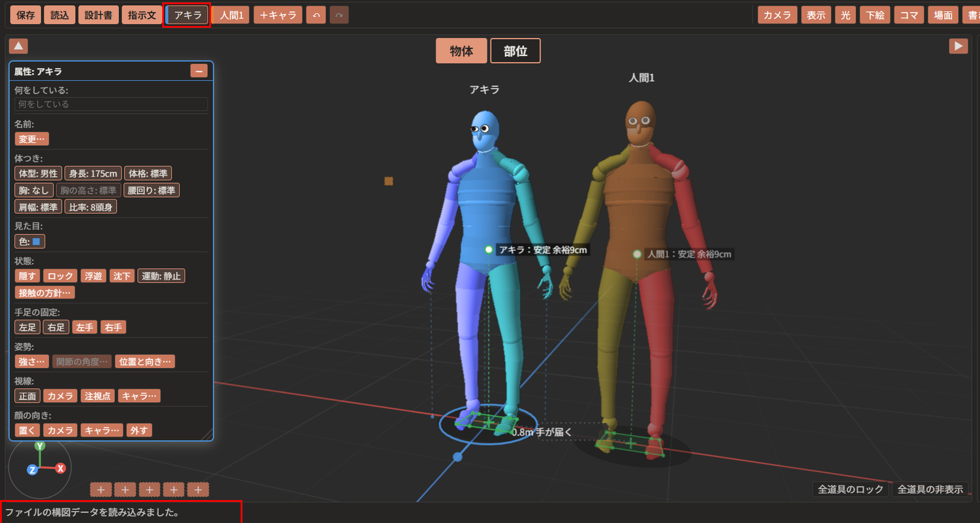Open the 体型: 男性 selector

[38, 173]
